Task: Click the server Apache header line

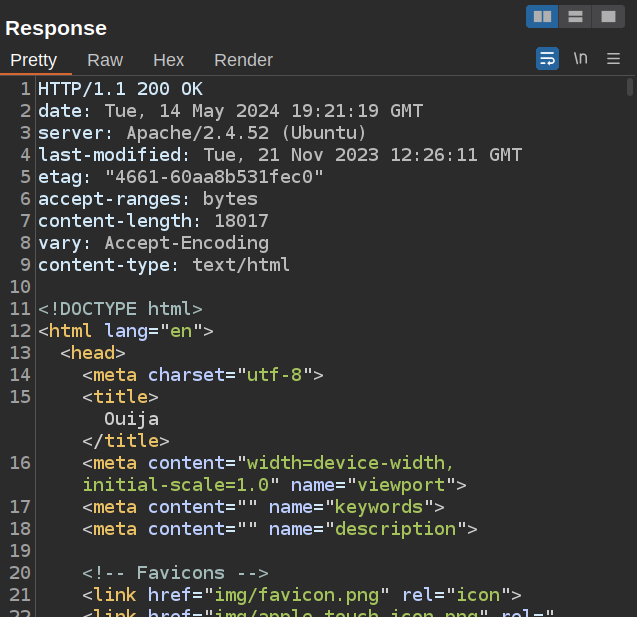Action: [202, 133]
